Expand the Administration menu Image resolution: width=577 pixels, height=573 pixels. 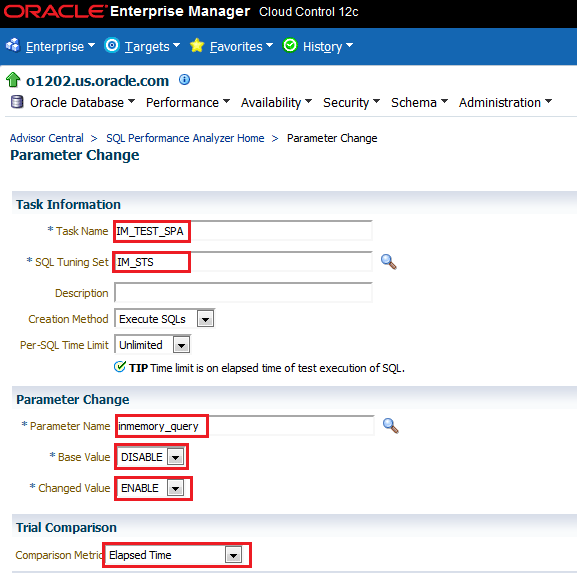click(x=506, y=102)
